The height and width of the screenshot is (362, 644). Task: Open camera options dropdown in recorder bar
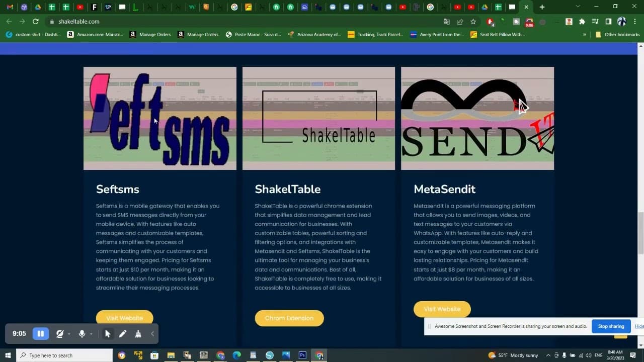[x=69, y=334]
